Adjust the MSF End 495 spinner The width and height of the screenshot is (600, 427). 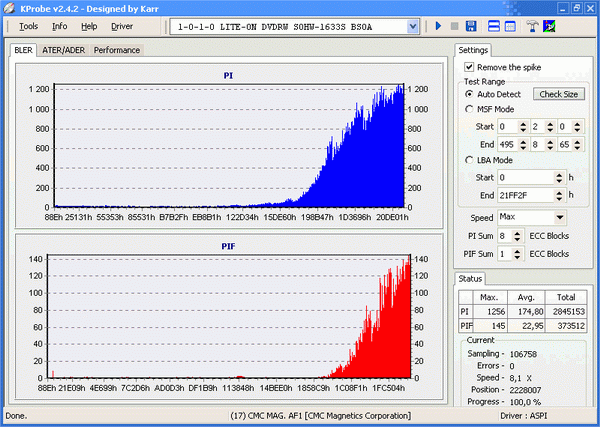523,145
